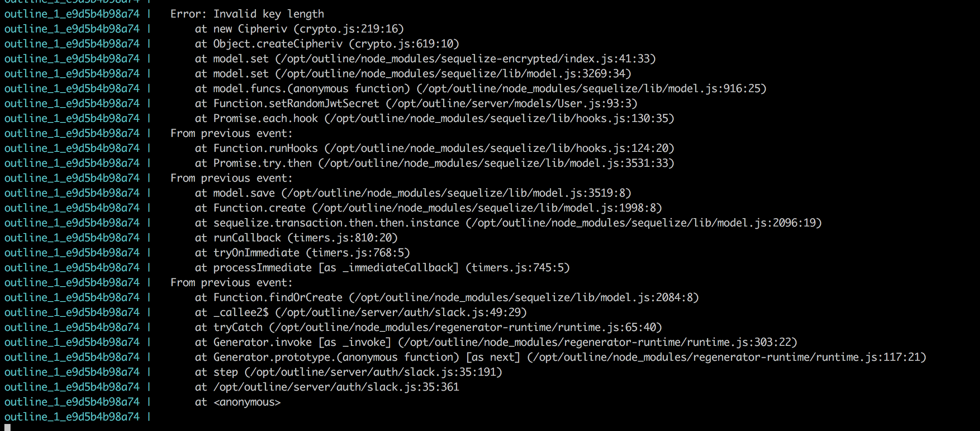Image resolution: width=980 pixels, height=431 pixels.
Task: Click the 'Error: Invalid key length' text
Action: [x=247, y=14]
